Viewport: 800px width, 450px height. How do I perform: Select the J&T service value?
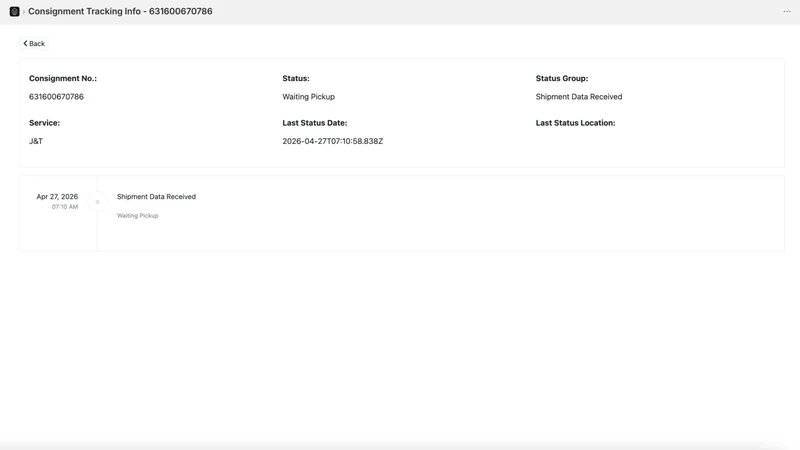[36, 141]
